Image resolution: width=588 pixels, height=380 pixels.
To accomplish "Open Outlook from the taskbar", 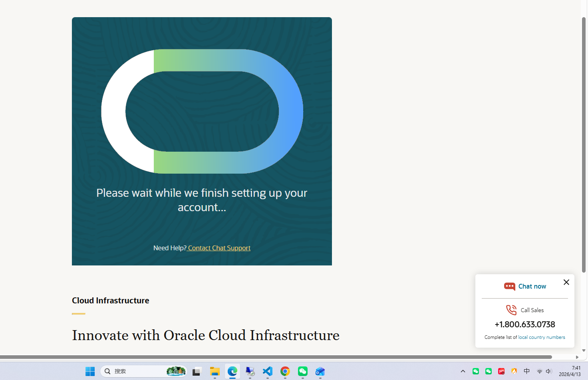I will point(320,371).
